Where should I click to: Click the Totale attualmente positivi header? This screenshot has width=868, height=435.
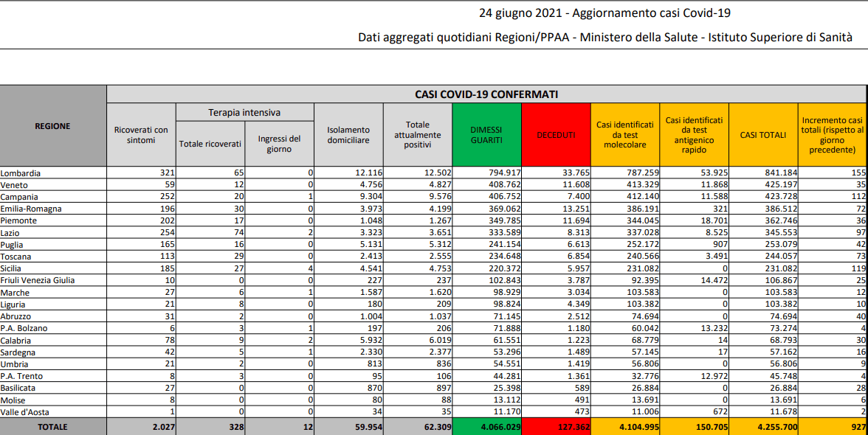[x=417, y=134]
